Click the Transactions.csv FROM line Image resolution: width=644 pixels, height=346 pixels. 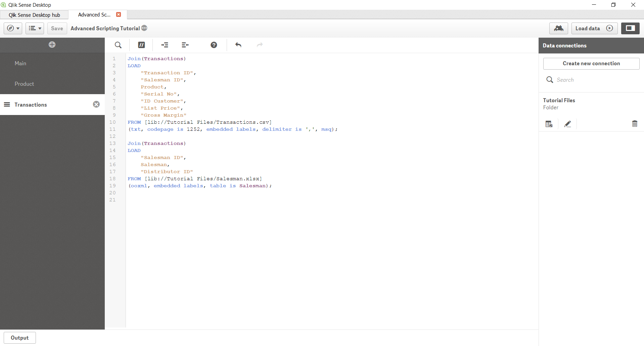[199, 122]
